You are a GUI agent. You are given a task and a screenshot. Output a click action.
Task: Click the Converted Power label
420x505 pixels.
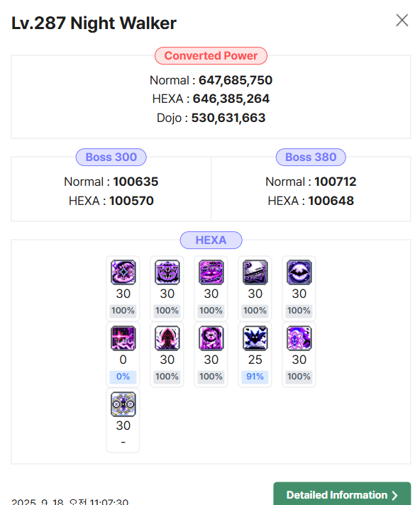211,56
